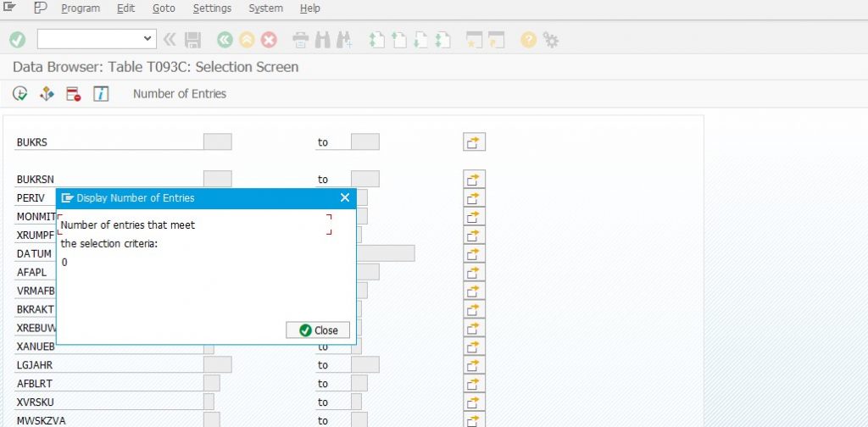Click the session menu icon at top-left
868x427 pixels.
9,7
